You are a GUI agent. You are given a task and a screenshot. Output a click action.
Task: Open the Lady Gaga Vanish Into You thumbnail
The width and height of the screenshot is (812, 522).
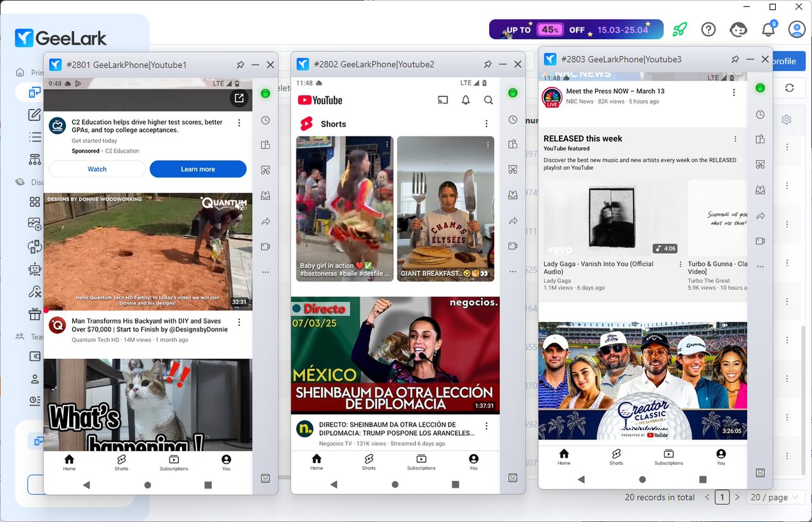(612, 218)
